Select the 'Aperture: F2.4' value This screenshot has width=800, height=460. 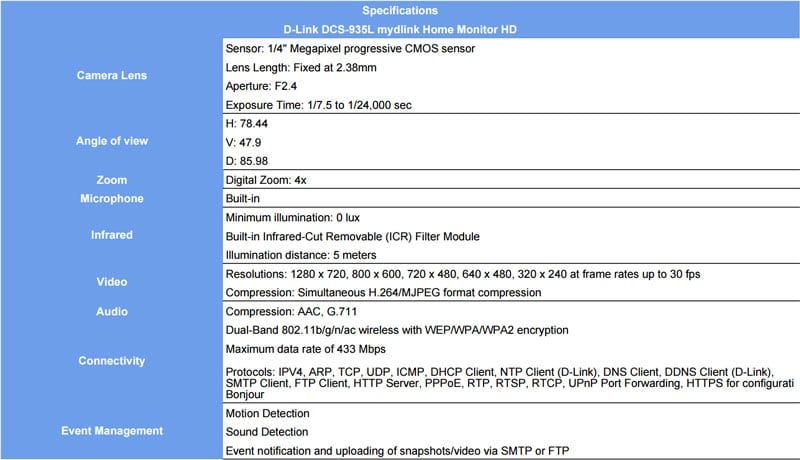261,86
